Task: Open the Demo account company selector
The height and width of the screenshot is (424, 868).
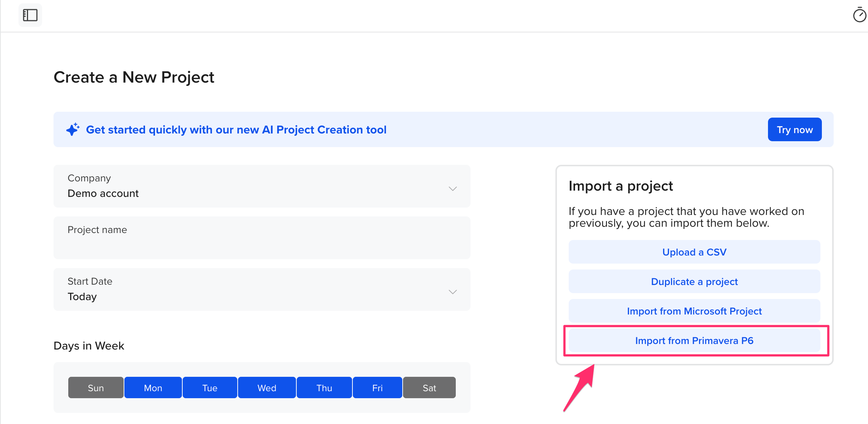Action: [262, 186]
